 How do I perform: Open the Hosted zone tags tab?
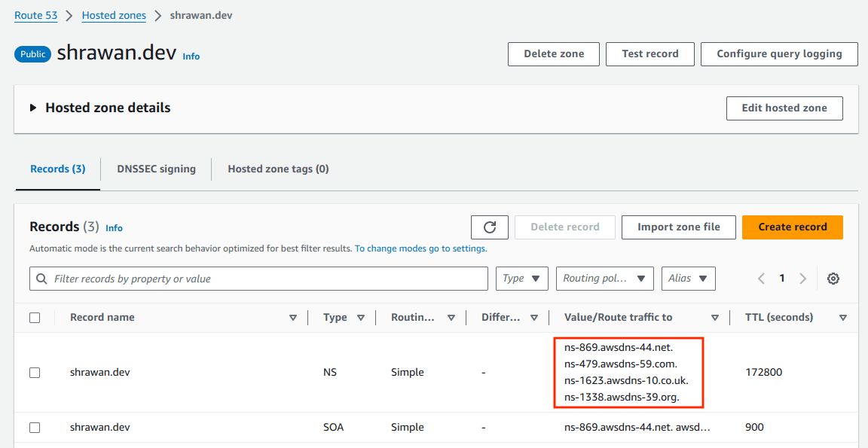click(278, 168)
